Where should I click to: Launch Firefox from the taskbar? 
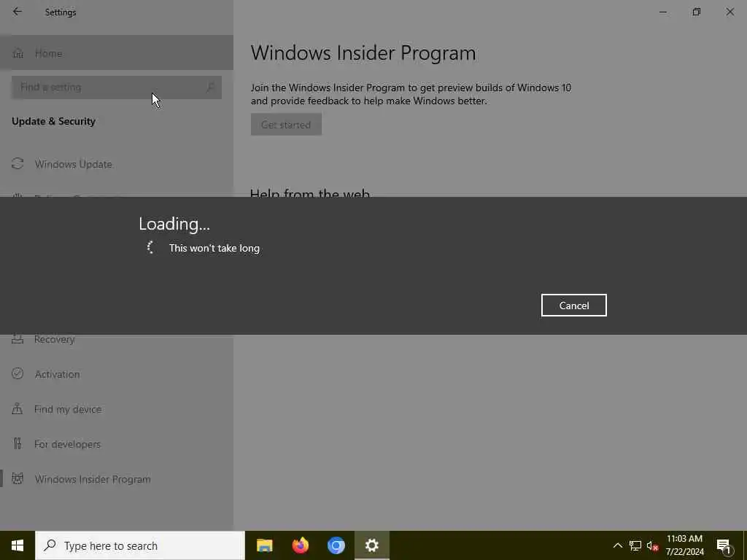[x=300, y=545]
